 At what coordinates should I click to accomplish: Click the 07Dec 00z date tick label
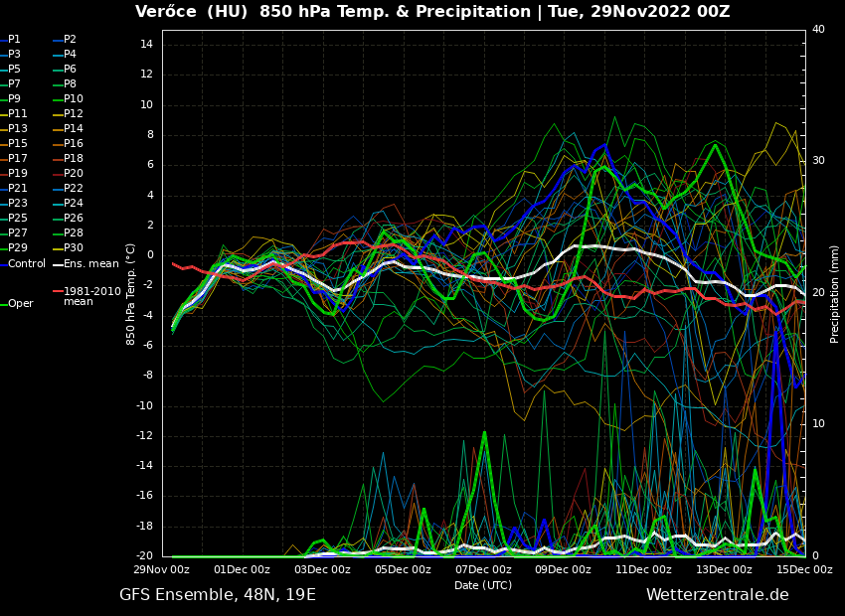click(483, 570)
